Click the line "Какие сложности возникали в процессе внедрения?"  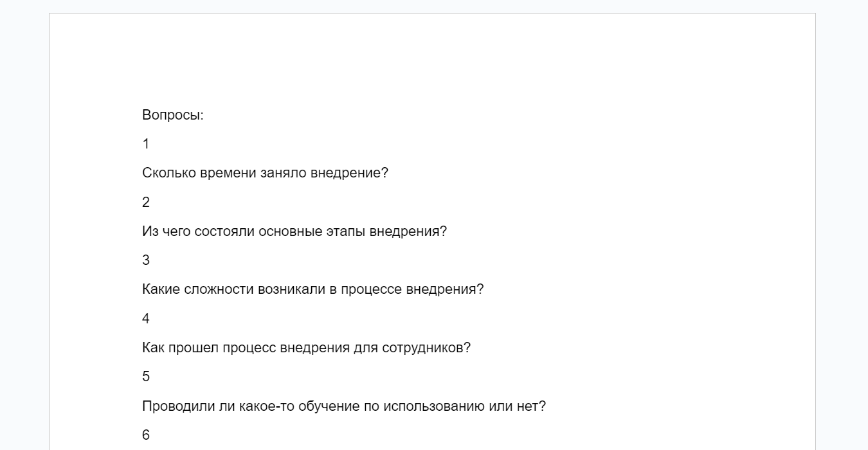(312, 289)
